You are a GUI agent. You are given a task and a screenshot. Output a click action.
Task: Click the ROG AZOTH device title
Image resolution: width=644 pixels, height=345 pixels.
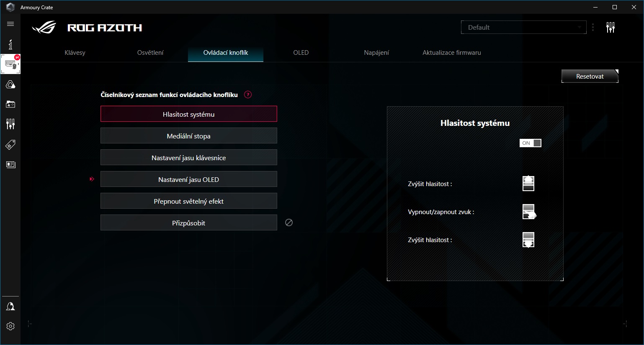click(105, 28)
